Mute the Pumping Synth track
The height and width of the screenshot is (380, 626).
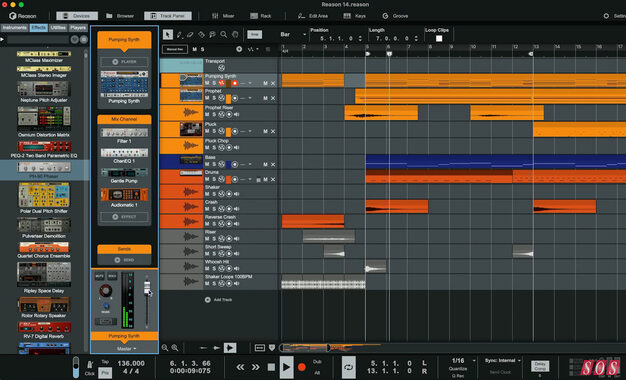click(207, 83)
